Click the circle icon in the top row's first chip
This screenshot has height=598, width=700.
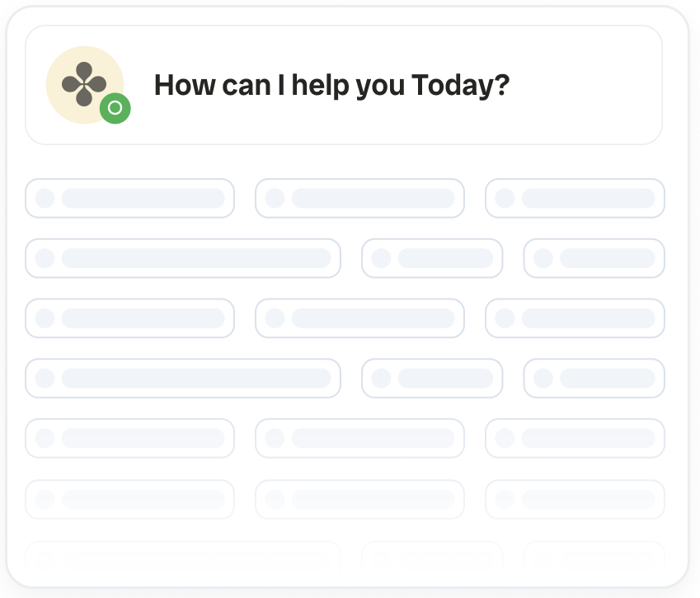point(45,199)
